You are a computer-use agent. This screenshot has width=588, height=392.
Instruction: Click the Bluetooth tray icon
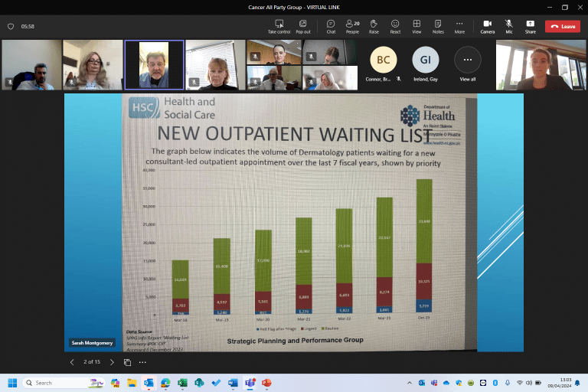click(x=495, y=383)
